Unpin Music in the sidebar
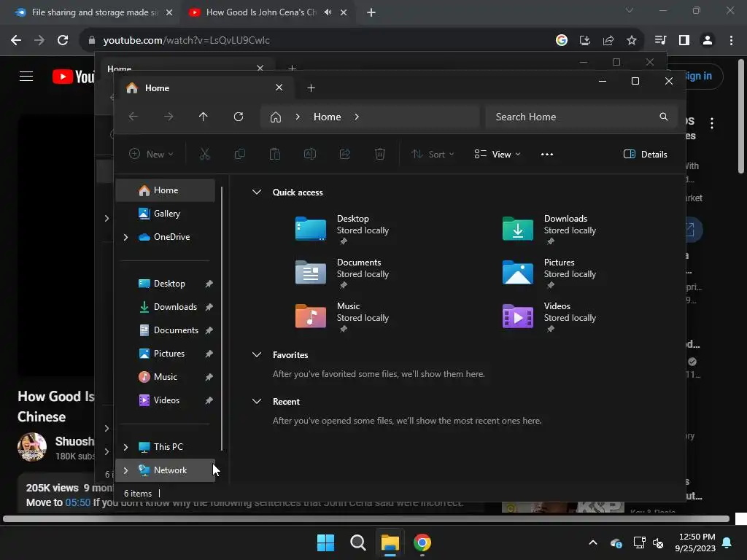The width and height of the screenshot is (747, 560). 209,377
